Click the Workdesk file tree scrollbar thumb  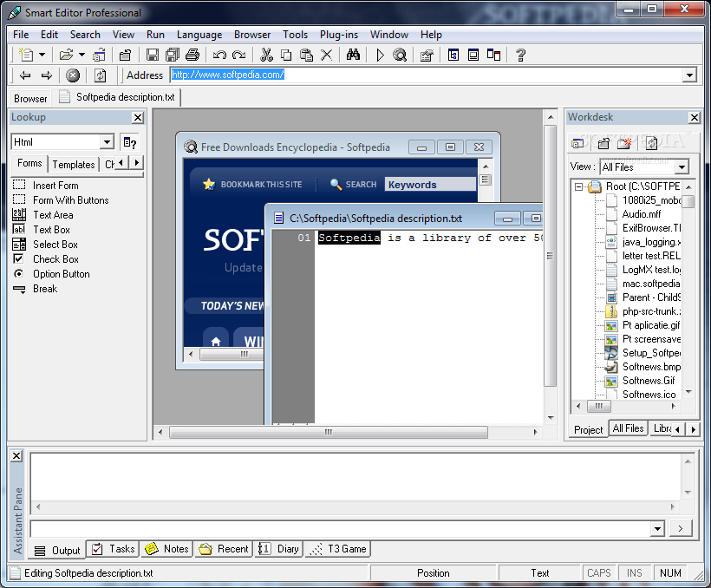(x=688, y=200)
